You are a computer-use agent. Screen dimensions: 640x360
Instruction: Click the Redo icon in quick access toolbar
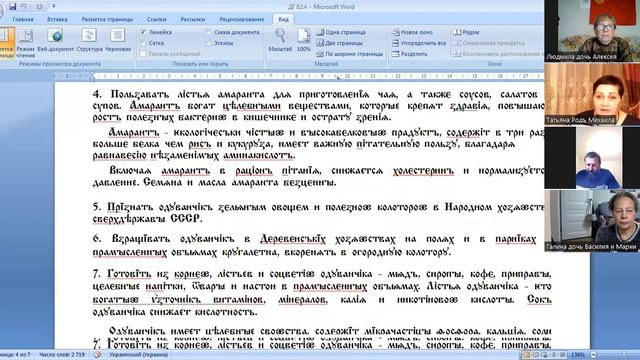click(x=39, y=7)
